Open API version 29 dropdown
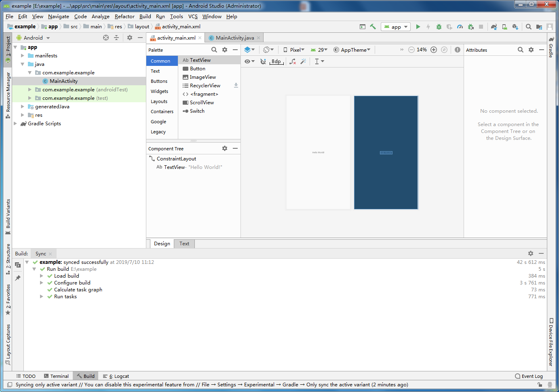Screen dimensions: 559x392 tap(319, 50)
